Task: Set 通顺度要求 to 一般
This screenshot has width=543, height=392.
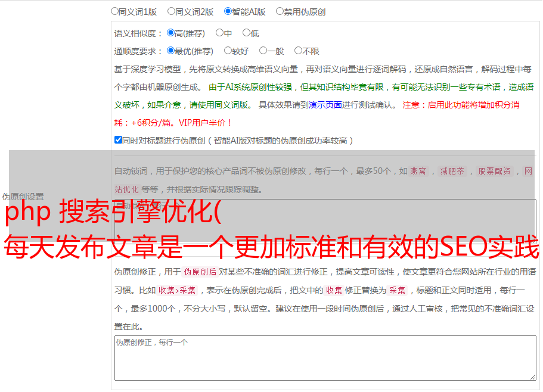Action: coord(263,51)
